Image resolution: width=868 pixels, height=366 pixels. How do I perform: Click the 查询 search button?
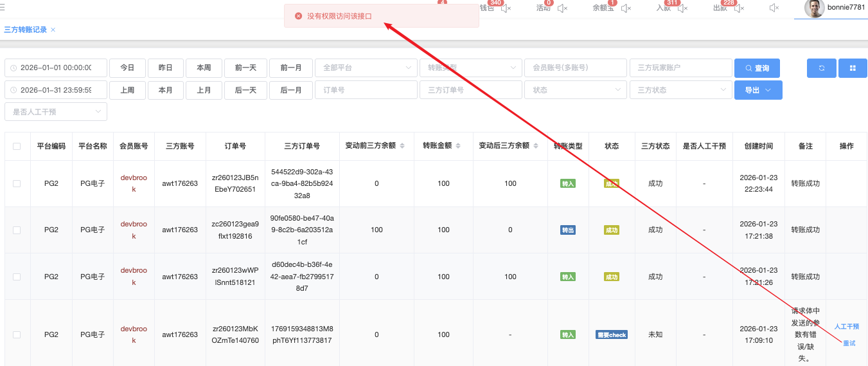[x=757, y=68]
